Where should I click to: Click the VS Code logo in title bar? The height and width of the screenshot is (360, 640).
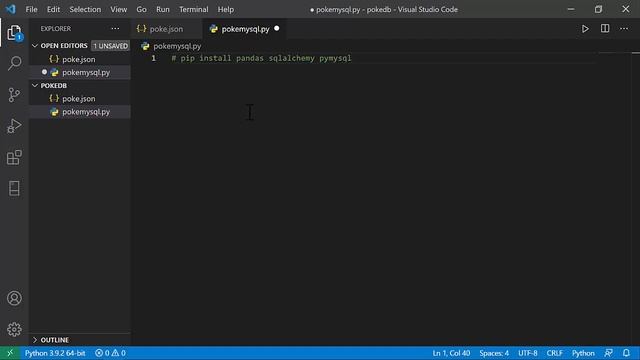(x=11, y=9)
